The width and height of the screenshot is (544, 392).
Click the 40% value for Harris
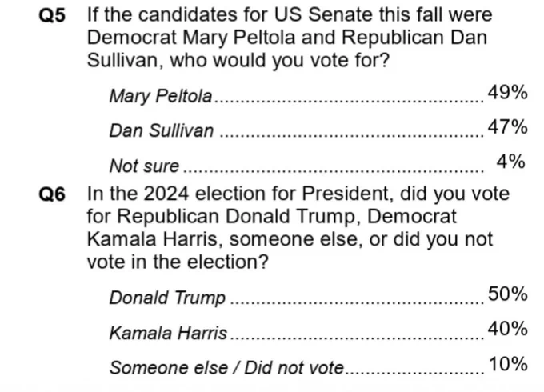pyautogui.click(x=507, y=329)
